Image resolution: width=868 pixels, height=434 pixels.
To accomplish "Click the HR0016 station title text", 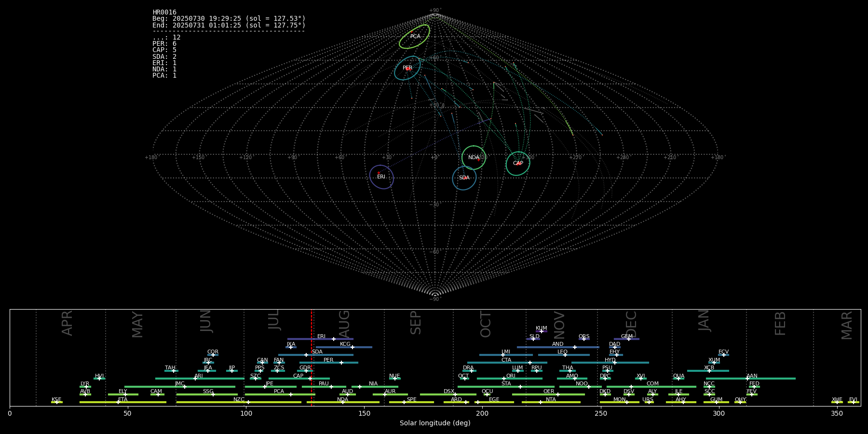I will (164, 12).
